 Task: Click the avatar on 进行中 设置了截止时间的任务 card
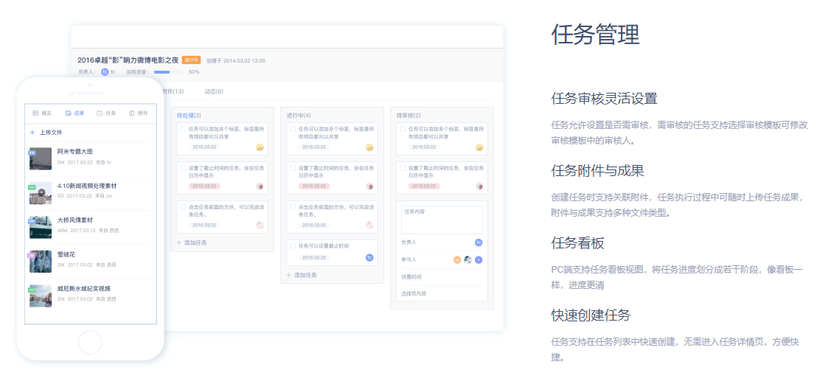pyautogui.click(x=370, y=186)
